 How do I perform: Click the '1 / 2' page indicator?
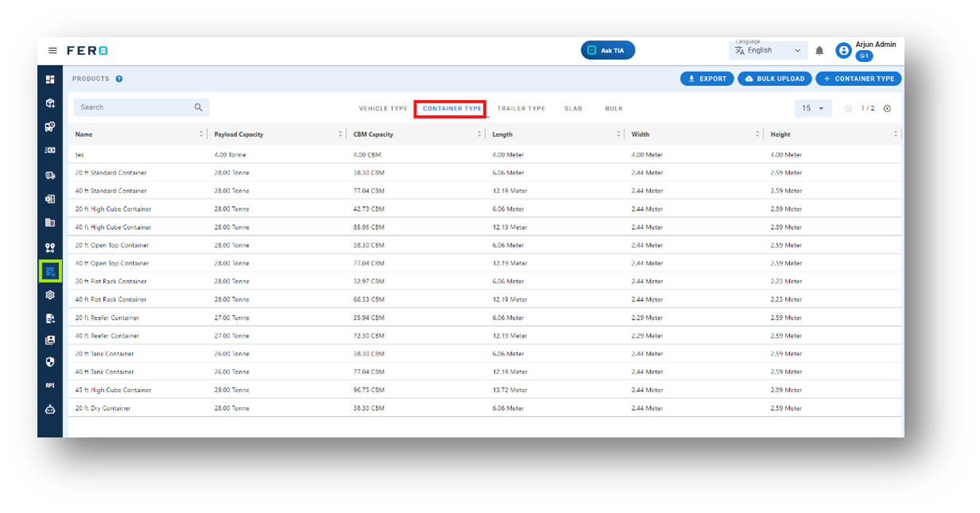tap(868, 108)
